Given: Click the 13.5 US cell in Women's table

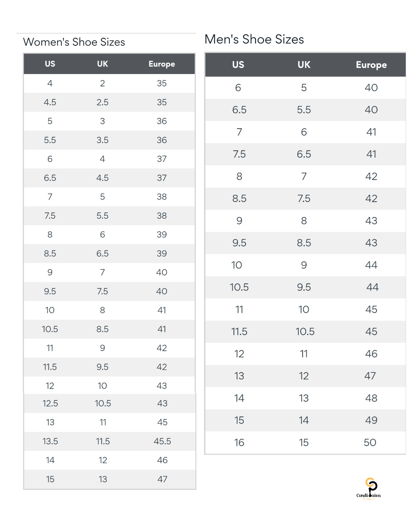Looking at the screenshot, I should point(50,441).
